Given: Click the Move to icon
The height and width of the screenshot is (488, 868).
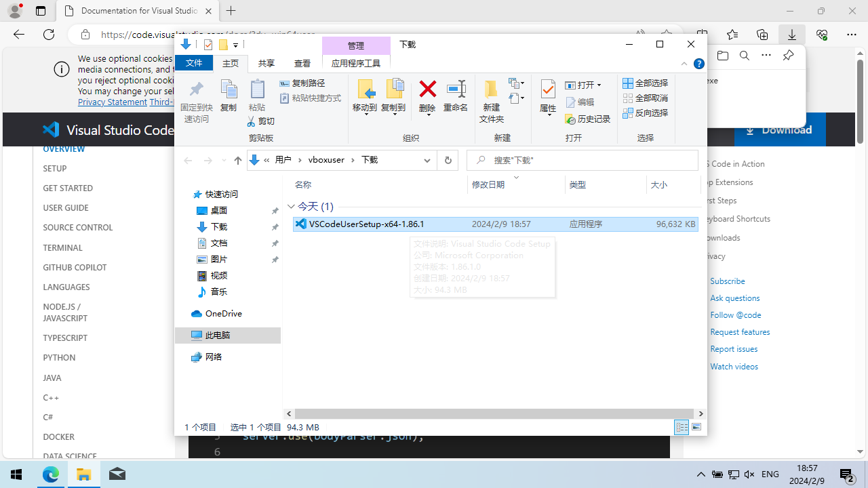Looking at the screenshot, I should (365, 96).
